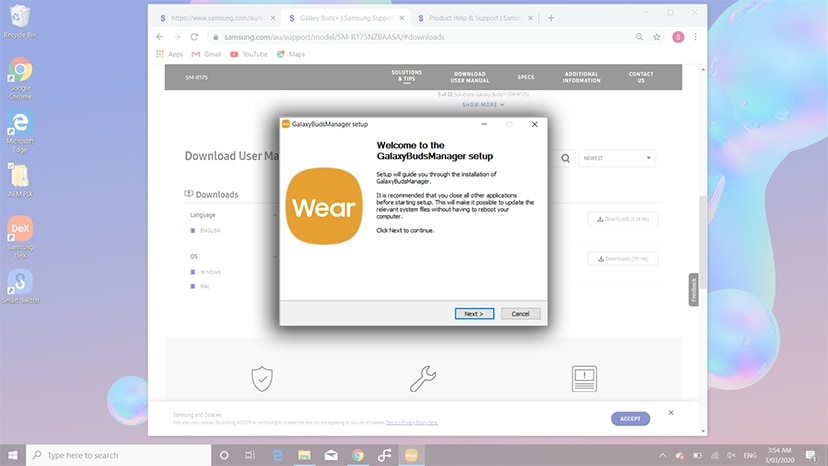Click the Chrome back arrow
Screen dimensions: 828x466
pos(160,37)
